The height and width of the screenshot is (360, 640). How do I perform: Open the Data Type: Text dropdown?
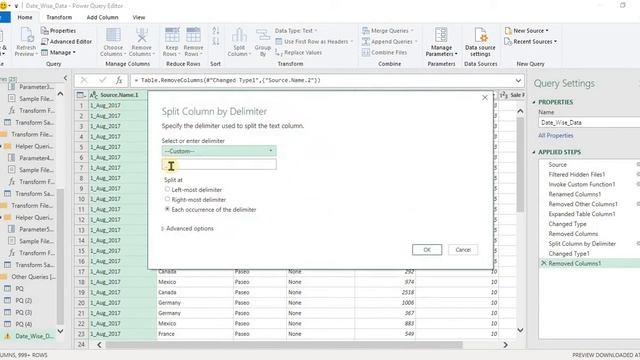(x=296, y=31)
